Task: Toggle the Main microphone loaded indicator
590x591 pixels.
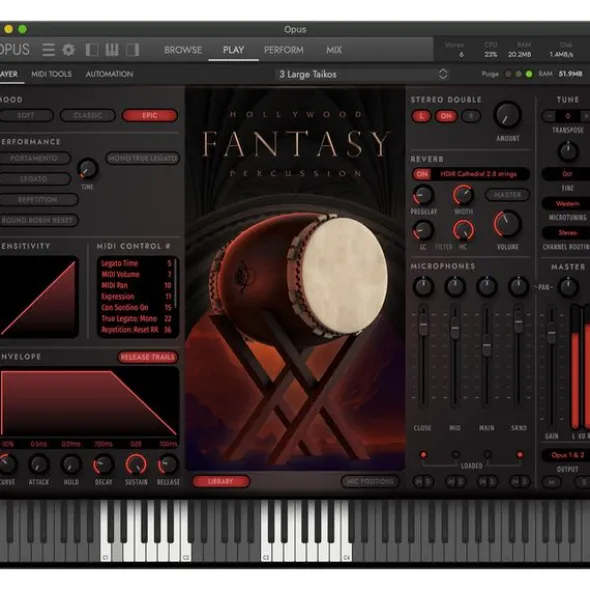Action: pyautogui.click(x=487, y=455)
